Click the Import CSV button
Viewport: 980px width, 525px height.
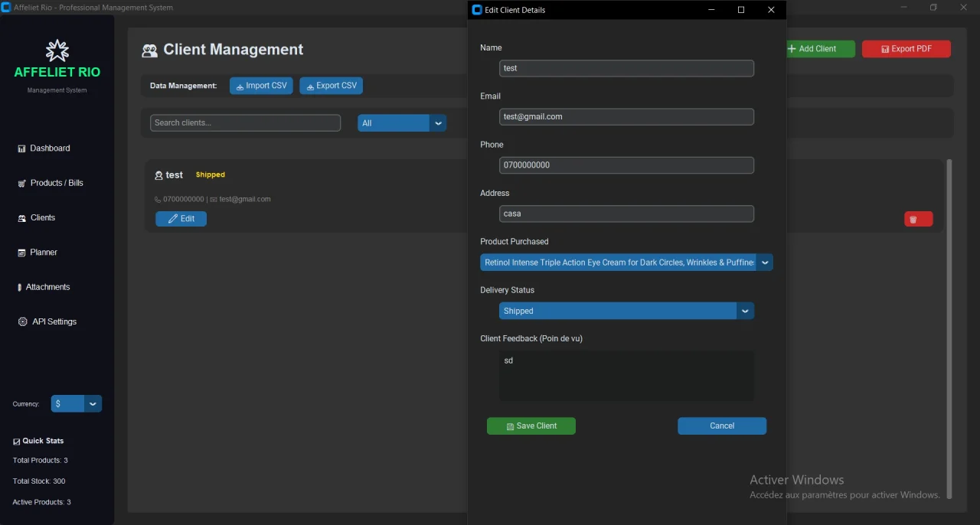[261, 86]
